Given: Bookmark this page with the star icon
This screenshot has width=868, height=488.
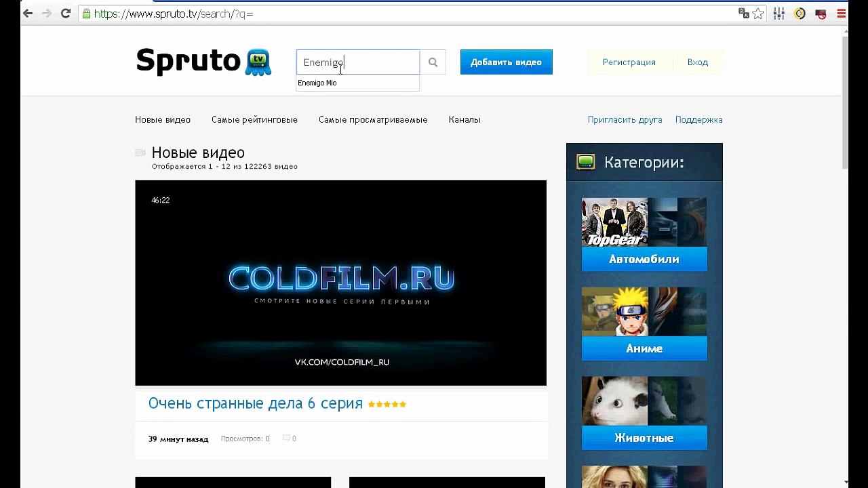Looking at the screenshot, I should point(758,14).
